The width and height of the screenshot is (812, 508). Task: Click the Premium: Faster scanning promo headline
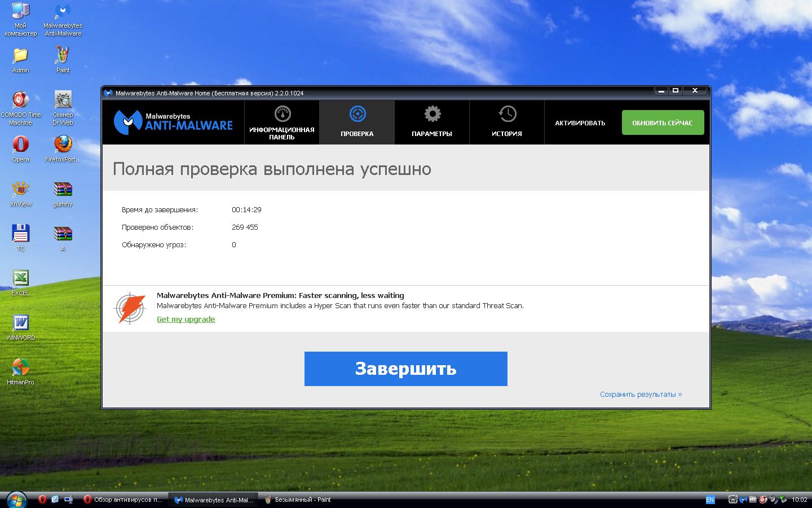tap(280, 296)
